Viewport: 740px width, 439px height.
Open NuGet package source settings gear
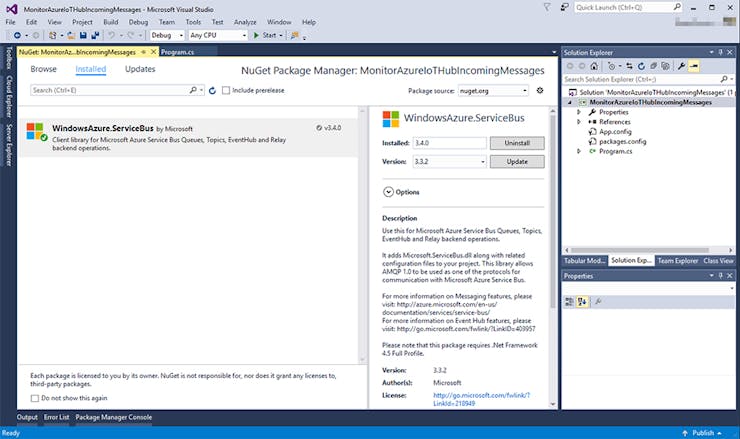[540, 90]
